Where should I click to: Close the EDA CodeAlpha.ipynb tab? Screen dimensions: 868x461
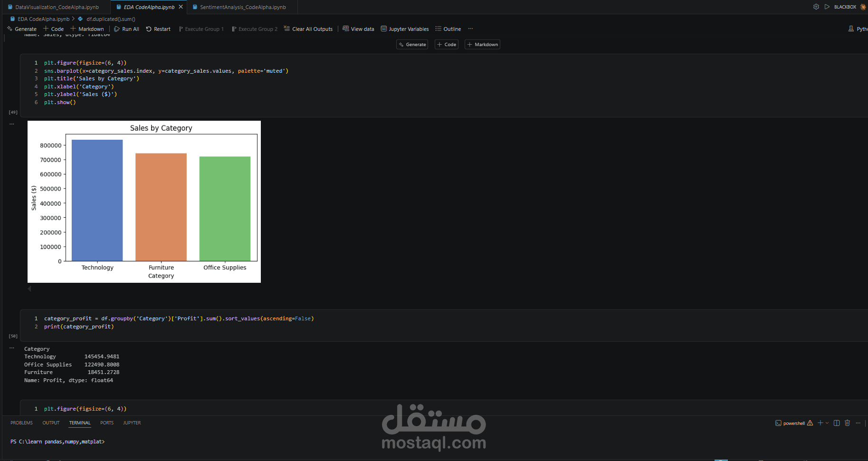(181, 7)
